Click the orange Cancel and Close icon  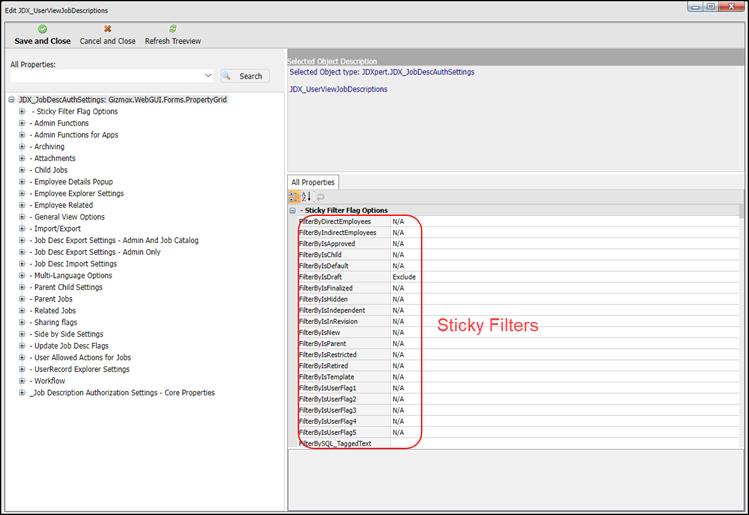tap(107, 29)
